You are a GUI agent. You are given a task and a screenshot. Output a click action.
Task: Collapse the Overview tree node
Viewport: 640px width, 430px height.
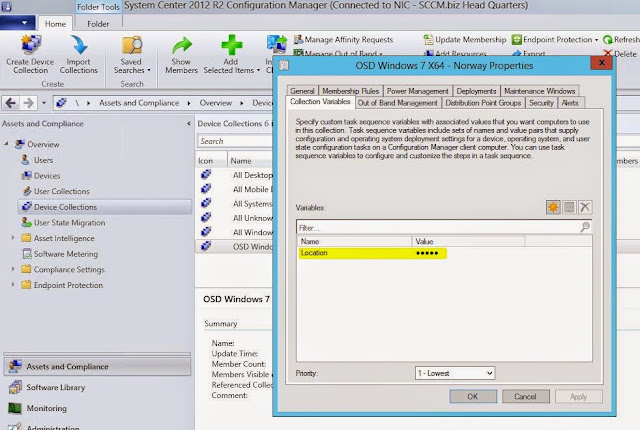pos(6,144)
